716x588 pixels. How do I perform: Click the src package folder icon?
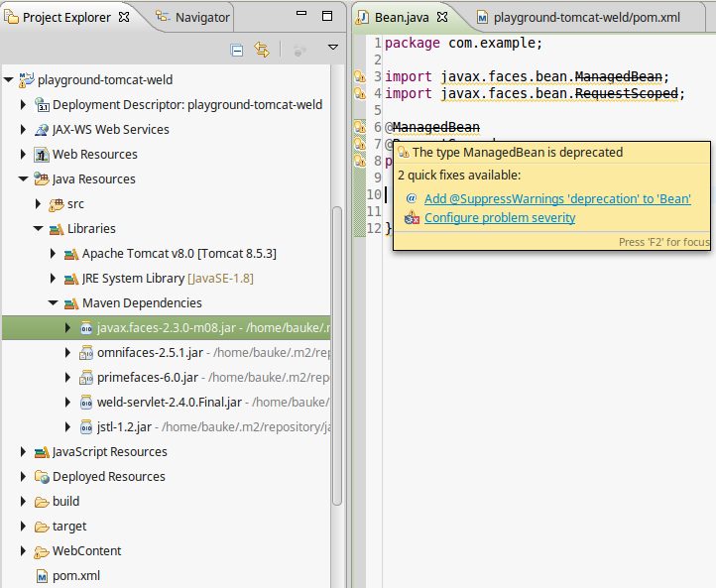57,204
